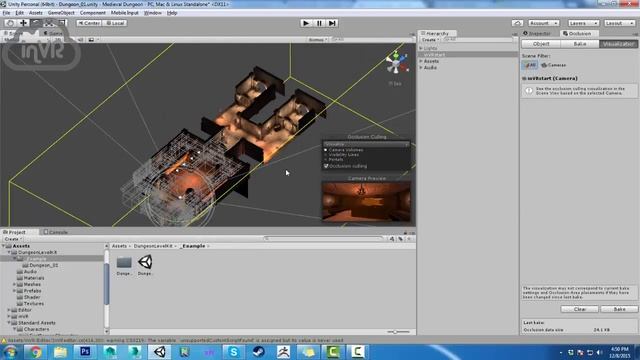Image resolution: width=640 pixels, height=360 pixels.
Task: Open cloud services icon
Action: tap(517, 23)
